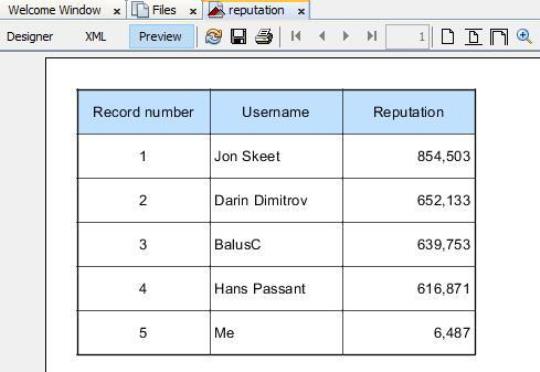Jump to last page of report
The width and height of the screenshot is (540, 372).
pos(372,36)
